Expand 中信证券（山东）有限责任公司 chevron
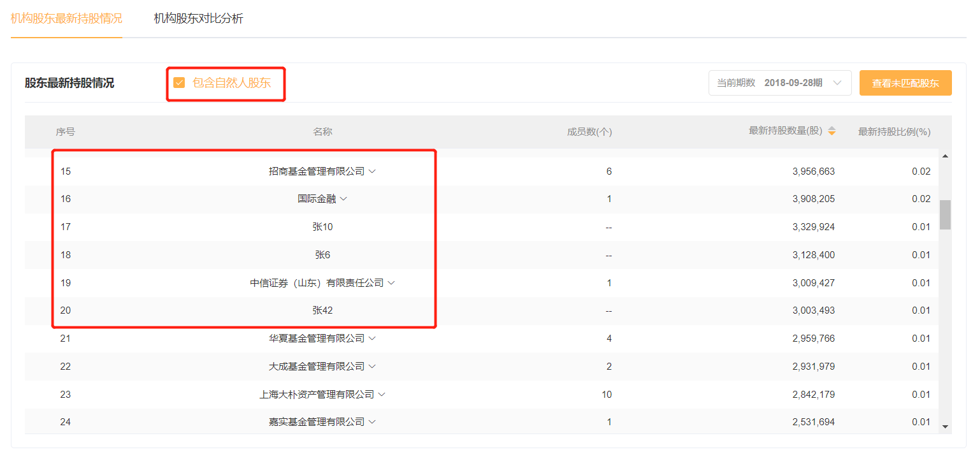Screen dimensions: 980x452 [391, 282]
